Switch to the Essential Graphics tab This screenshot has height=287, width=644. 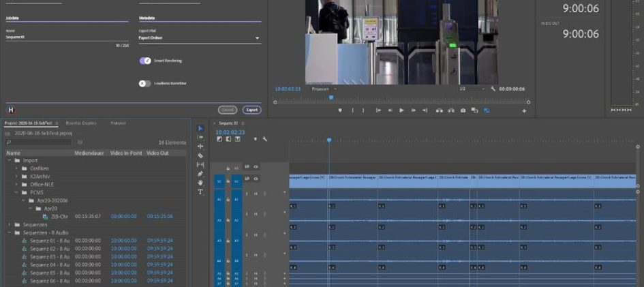pyautogui.click(x=81, y=123)
